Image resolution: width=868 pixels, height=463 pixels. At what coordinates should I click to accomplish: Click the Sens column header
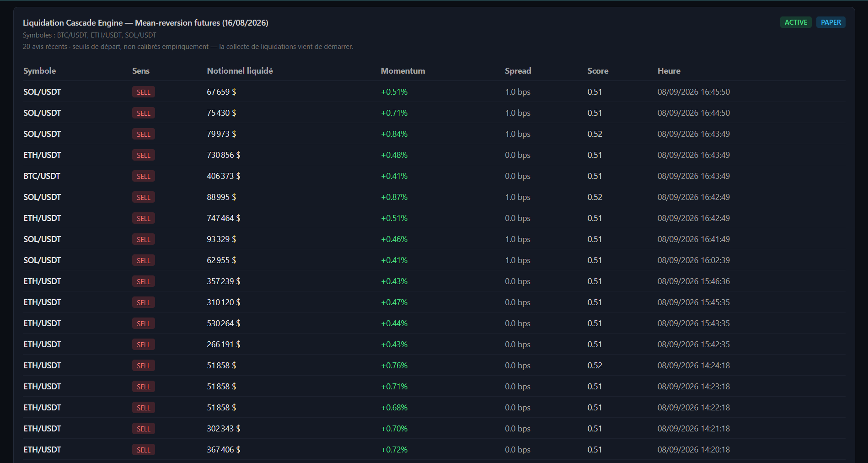[141, 71]
